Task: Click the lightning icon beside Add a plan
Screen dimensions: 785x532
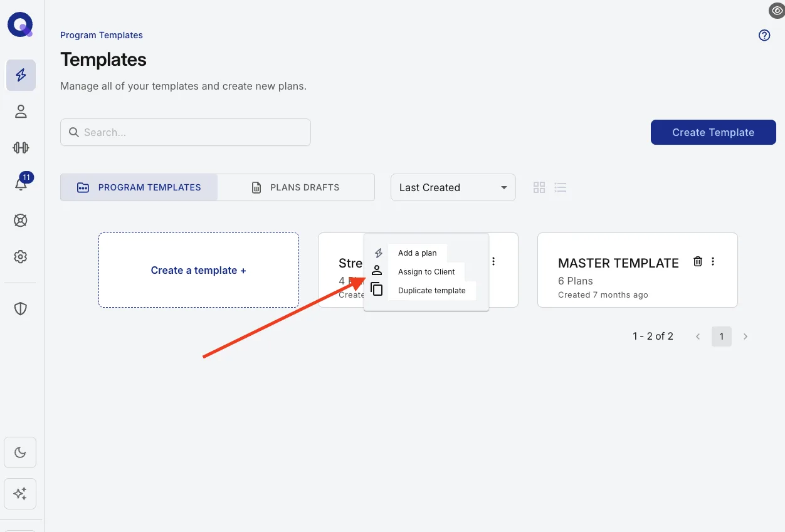Action: pyautogui.click(x=378, y=253)
